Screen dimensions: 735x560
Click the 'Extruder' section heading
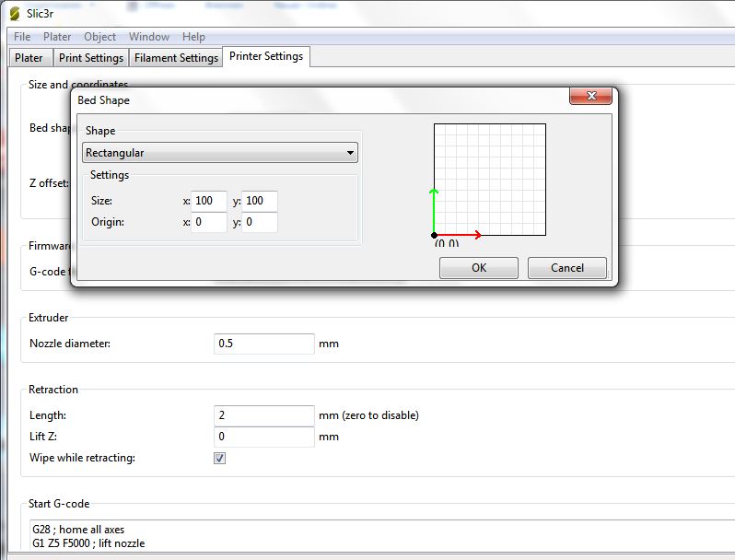click(x=48, y=318)
